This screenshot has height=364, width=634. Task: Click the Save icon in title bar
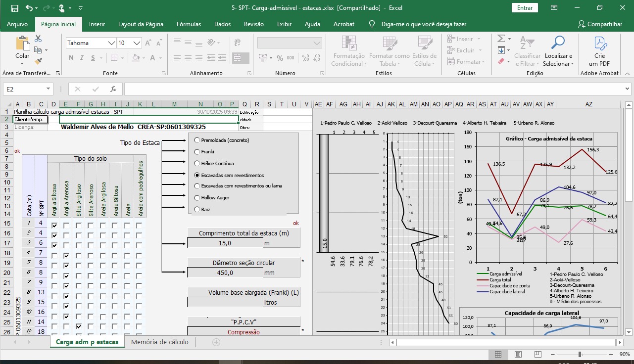click(x=14, y=8)
